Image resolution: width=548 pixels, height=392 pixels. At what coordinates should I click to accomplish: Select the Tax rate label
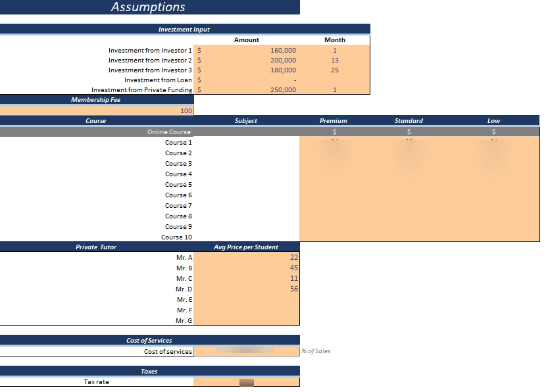tap(97, 382)
